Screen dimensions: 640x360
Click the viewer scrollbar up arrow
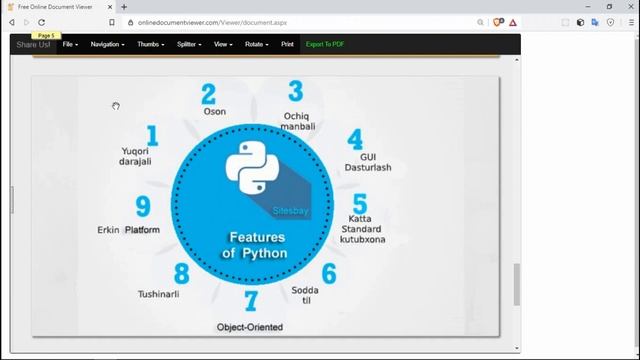(517, 60)
